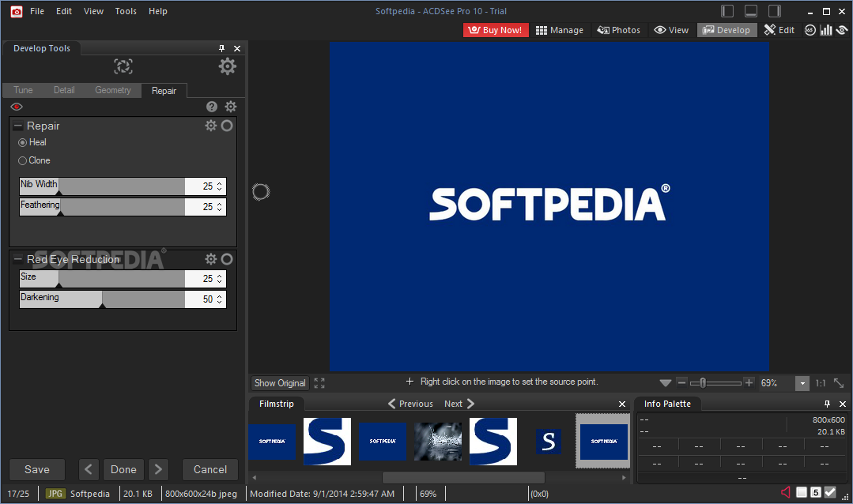The image size is (853, 504).
Task: Click the Show Original button
Action: tap(280, 383)
